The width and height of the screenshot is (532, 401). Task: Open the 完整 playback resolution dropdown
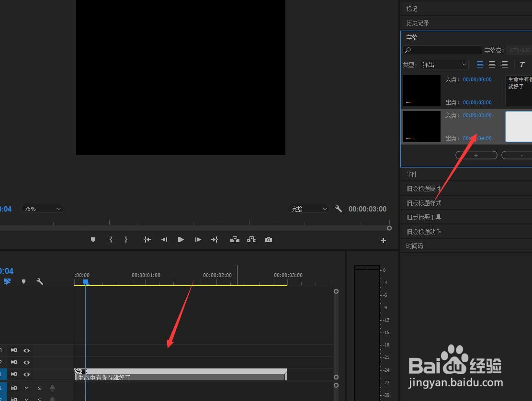[309, 209]
